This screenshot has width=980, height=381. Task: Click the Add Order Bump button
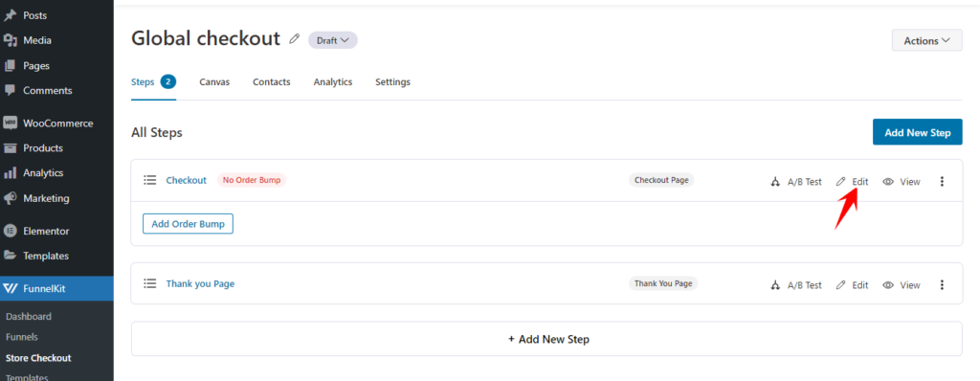tap(189, 223)
